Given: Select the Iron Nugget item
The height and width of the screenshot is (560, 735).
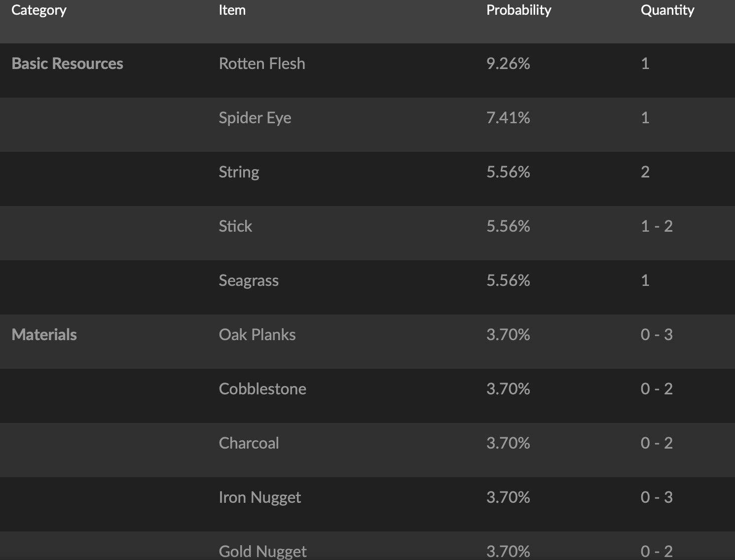Looking at the screenshot, I should tap(259, 497).
